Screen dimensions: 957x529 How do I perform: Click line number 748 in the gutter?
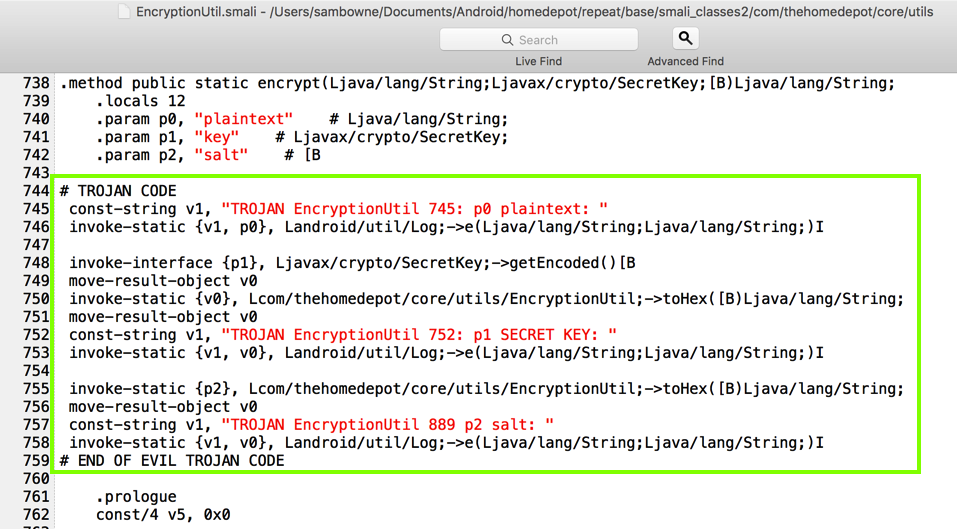pos(36,263)
